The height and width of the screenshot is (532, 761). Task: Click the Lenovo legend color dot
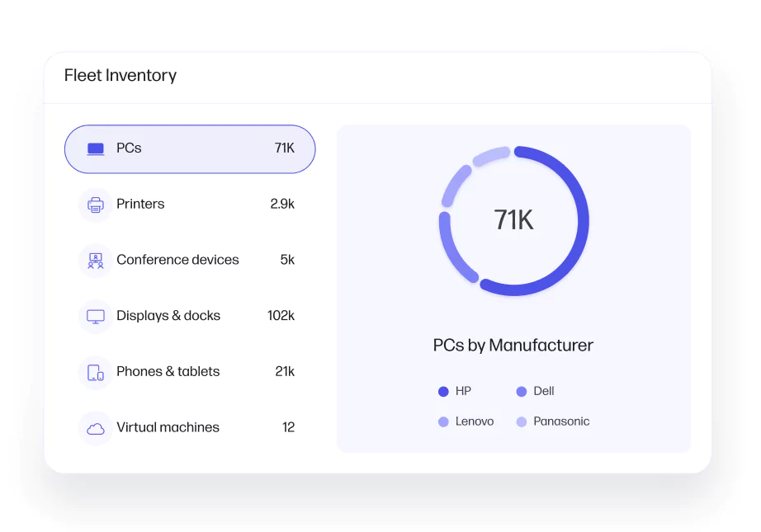point(443,422)
